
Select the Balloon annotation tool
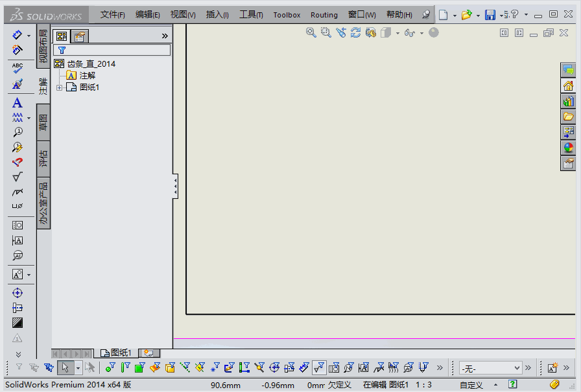click(x=17, y=132)
